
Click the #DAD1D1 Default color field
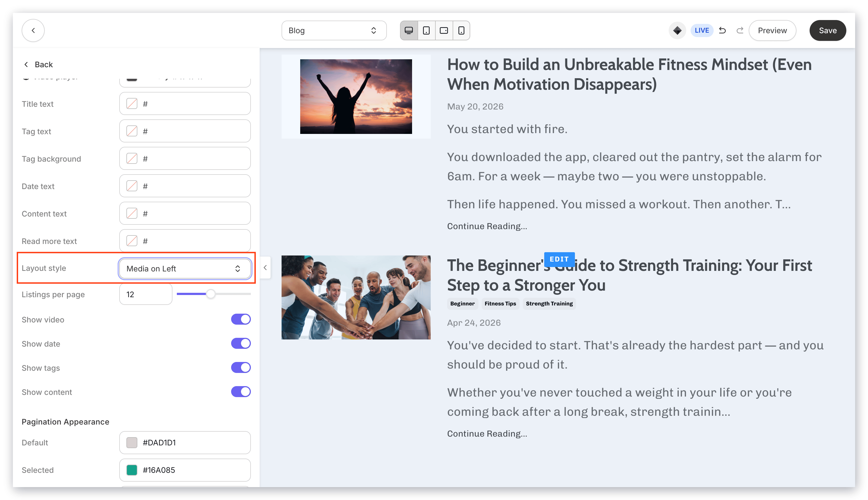[x=185, y=443]
